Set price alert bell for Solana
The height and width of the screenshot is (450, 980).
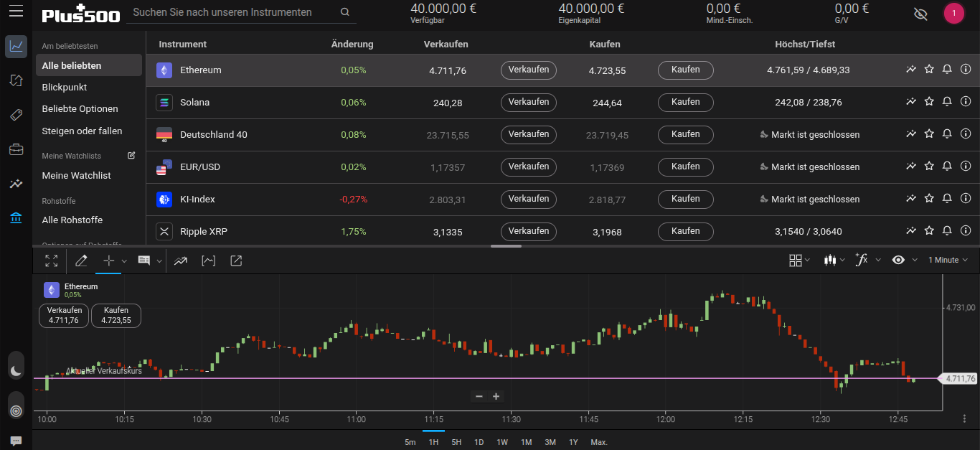pos(947,102)
